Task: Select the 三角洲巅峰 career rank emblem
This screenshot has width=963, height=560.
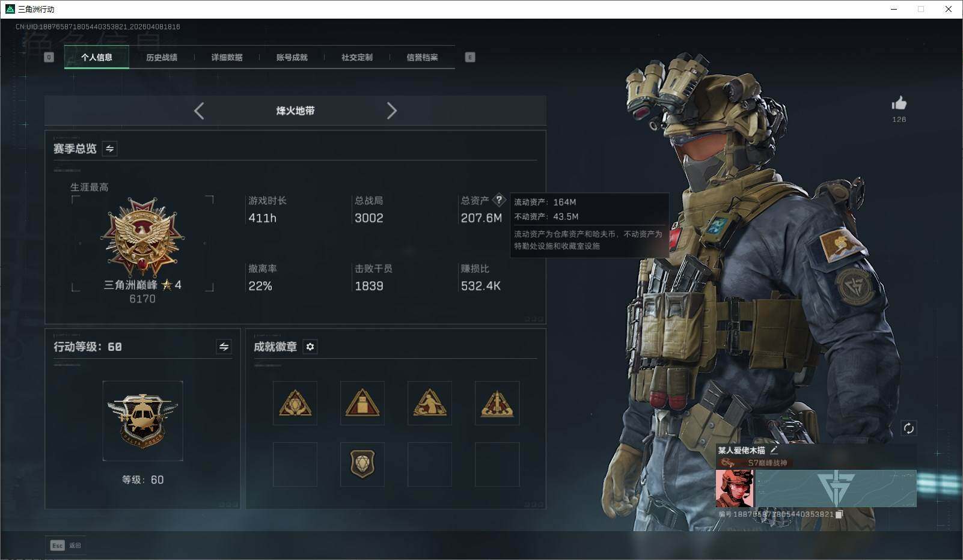Action: tap(142, 238)
